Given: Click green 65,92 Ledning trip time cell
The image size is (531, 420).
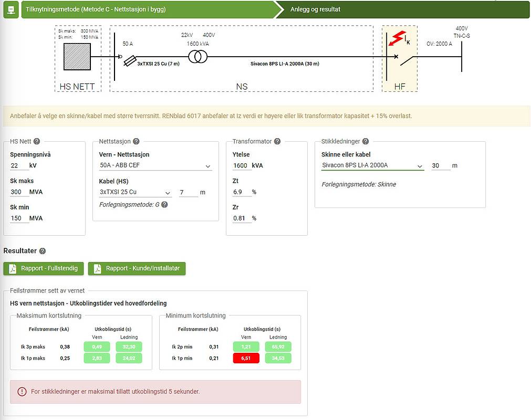Looking at the screenshot, I should 278,346.
